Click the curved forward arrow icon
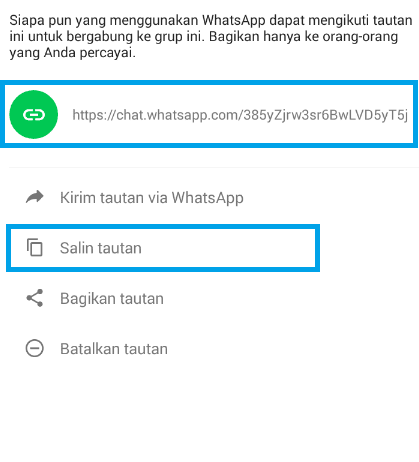Screen dimensions: 419x462 35,197
